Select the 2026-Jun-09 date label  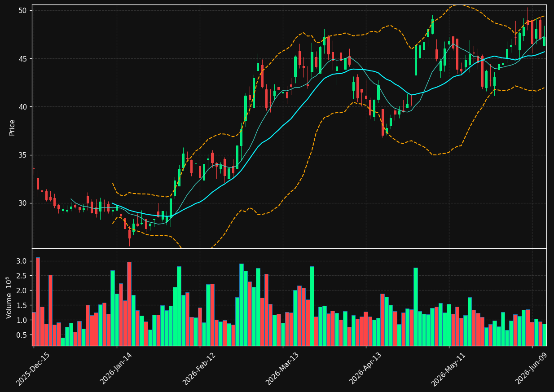(x=532, y=369)
